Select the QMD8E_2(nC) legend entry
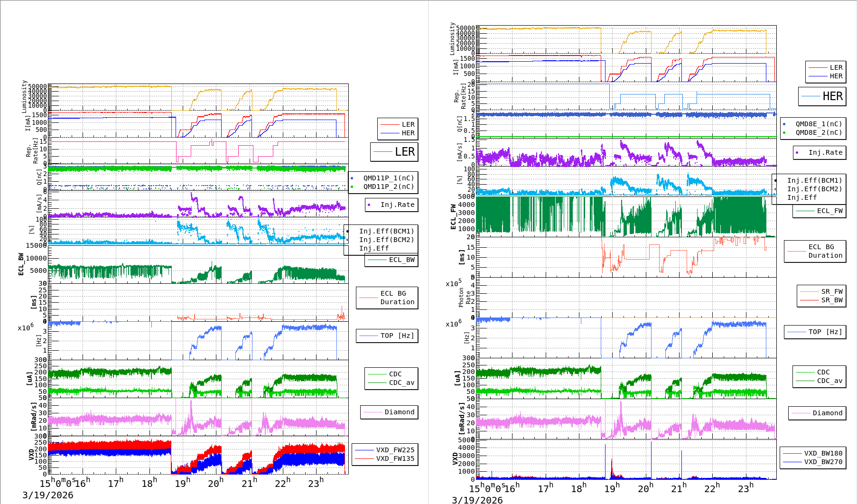 coord(818,132)
